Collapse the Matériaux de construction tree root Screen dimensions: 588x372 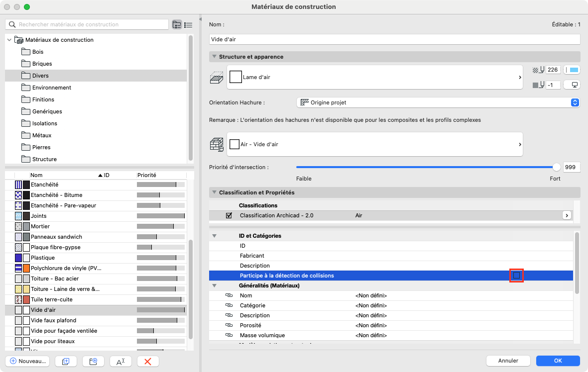[9, 40]
